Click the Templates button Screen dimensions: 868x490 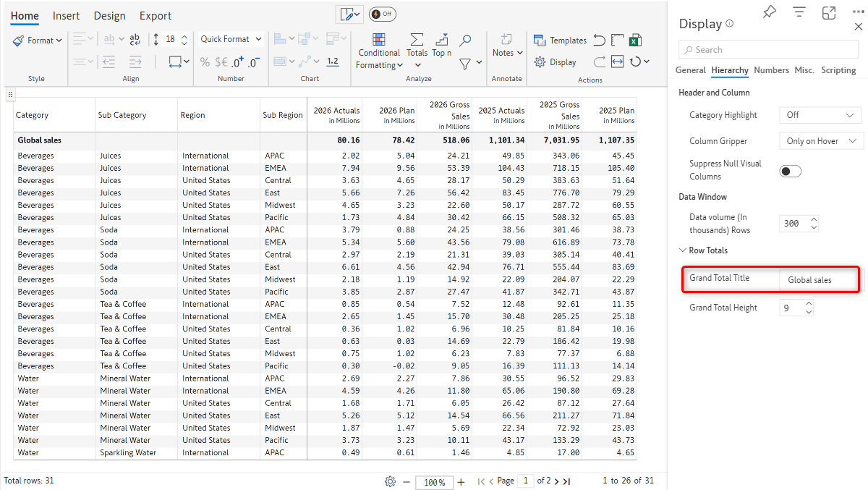pyautogui.click(x=561, y=41)
